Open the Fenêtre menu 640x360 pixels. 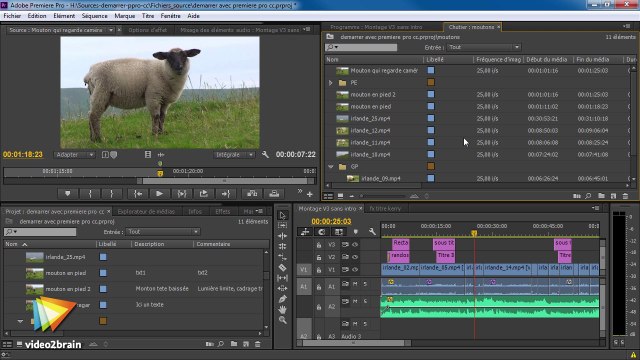(171, 16)
